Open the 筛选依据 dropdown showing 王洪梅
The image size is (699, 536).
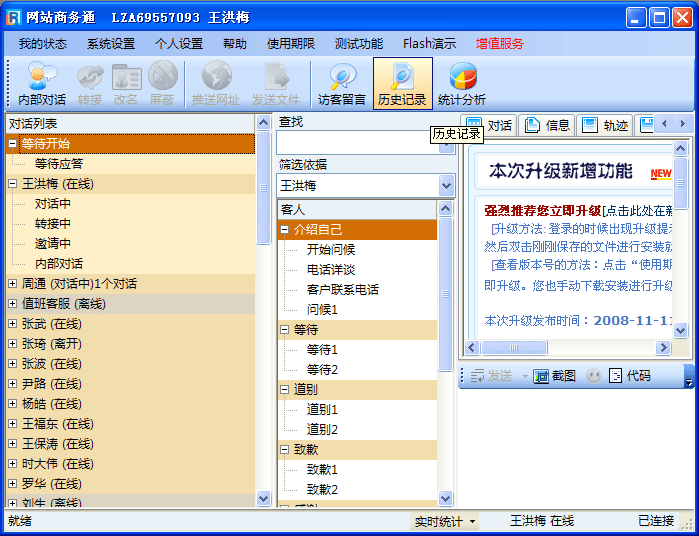(446, 186)
